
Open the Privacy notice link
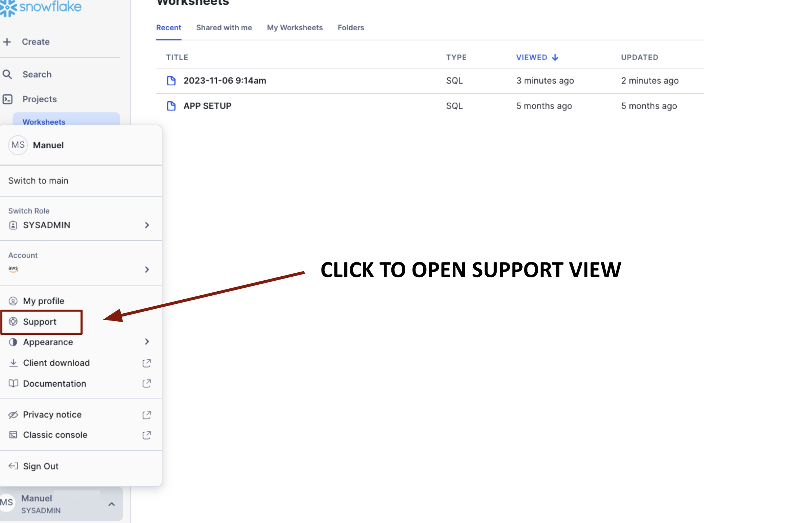pos(52,414)
